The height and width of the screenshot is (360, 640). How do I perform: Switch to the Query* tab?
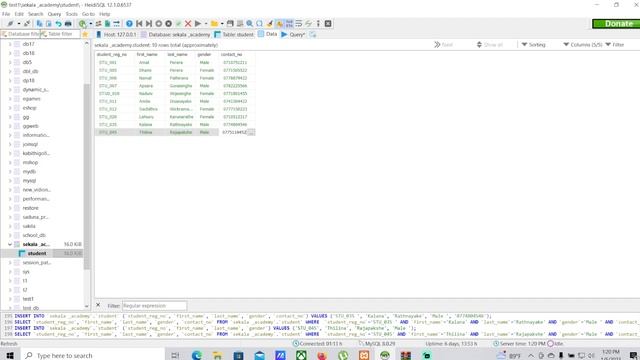point(293,34)
